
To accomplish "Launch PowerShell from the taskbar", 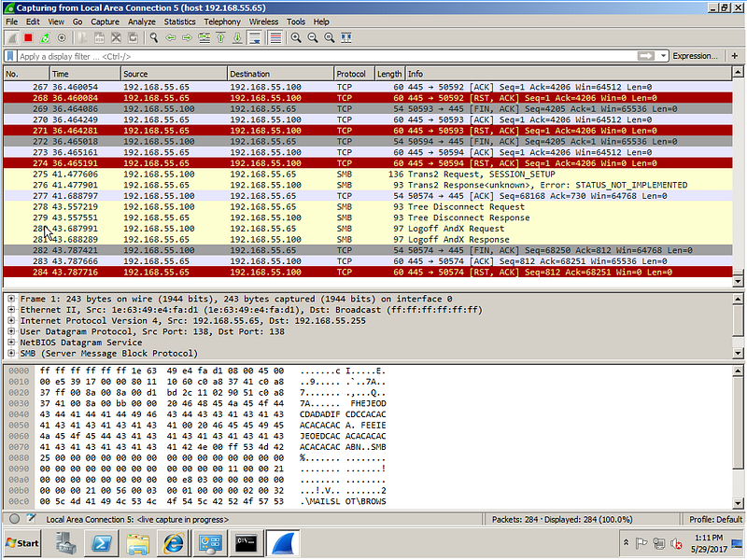I will point(102,543).
